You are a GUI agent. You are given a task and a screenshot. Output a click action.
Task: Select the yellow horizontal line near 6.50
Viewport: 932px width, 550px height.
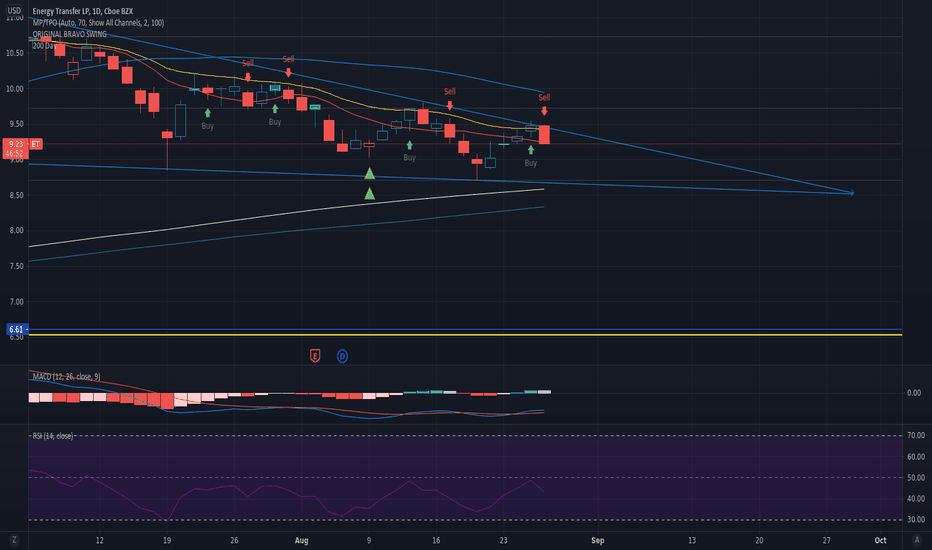[465, 335]
